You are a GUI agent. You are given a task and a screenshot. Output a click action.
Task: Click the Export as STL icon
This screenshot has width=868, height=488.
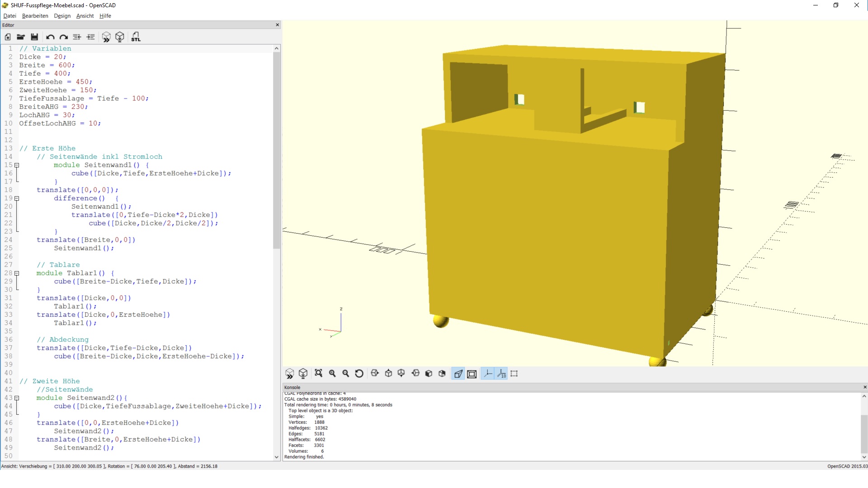pyautogui.click(x=136, y=37)
